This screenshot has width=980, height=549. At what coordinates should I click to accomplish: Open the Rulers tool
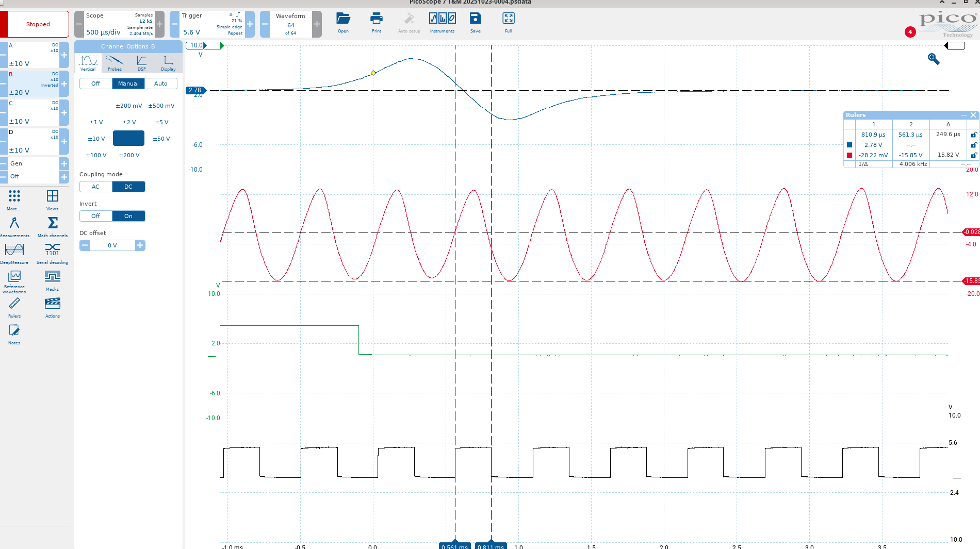pos(14,307)
